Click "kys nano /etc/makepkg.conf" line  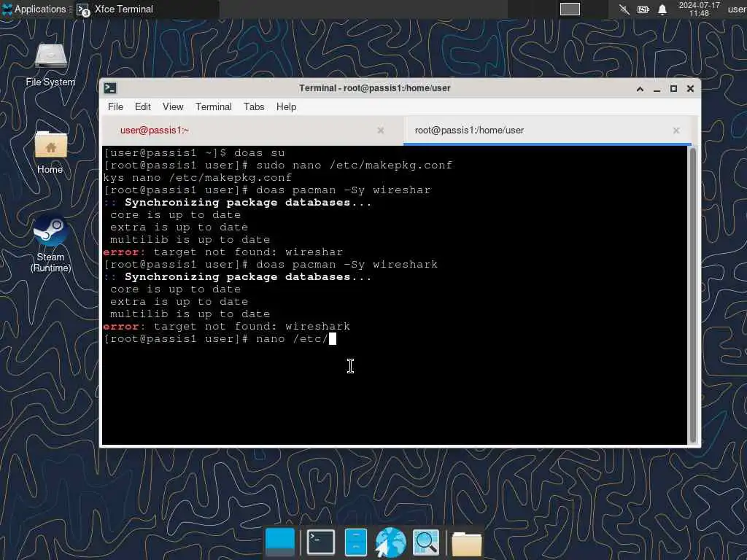[198, 178]
